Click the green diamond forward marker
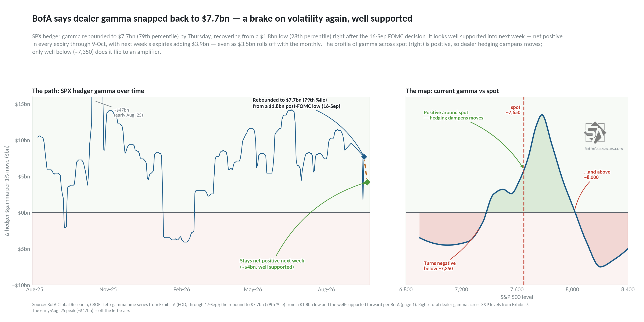Screen dimensions: 644x322 (x=367, y=182)
